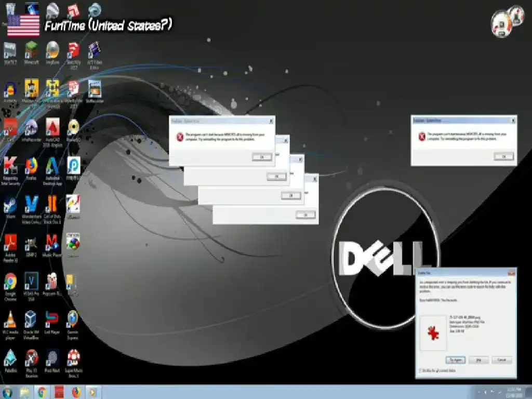Open the SketchUp 2017 desktop shortcut
Viewport: 532px width, 399px height.
73,55
